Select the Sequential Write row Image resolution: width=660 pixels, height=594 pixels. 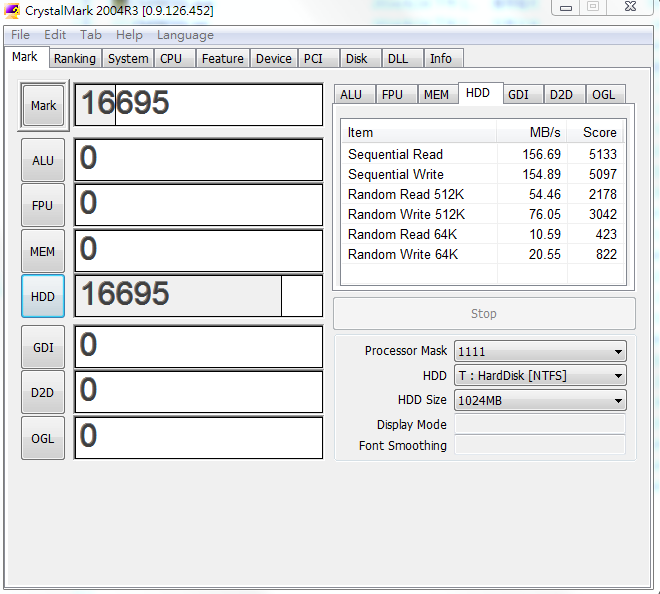pyautogui.click(x=482, y=174)
